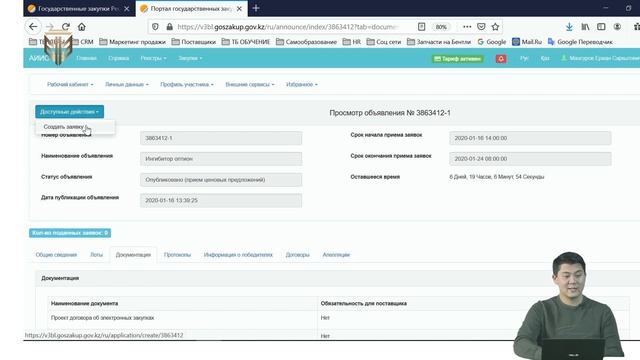Switch to the Лоты tab
This screenshot has height=360, width=640.
pos(96,255)
